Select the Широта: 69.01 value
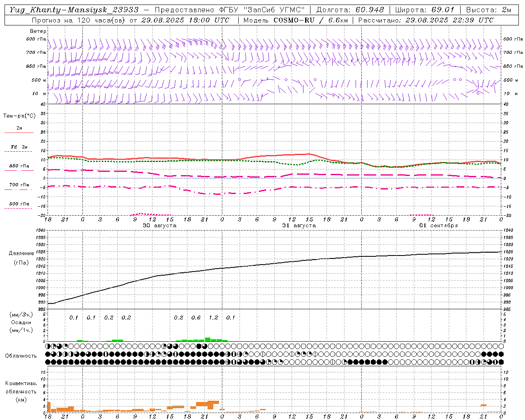 tap(425, 10)
